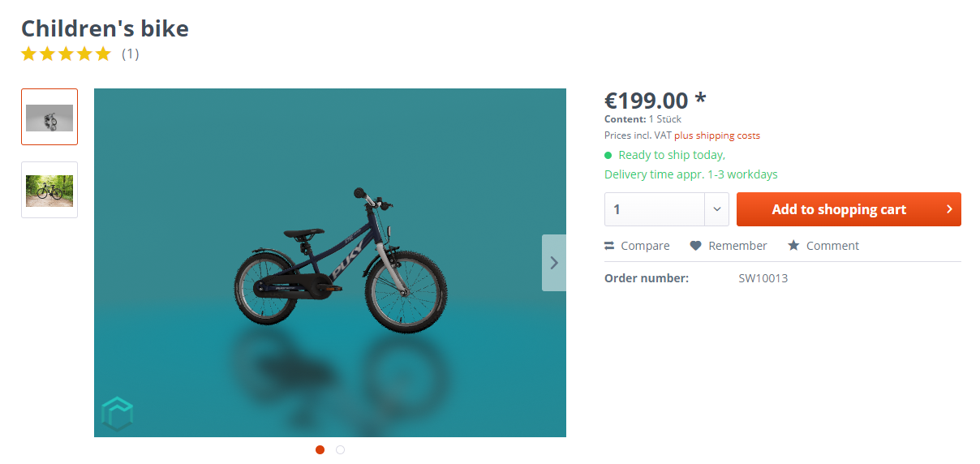
Task: Add the children's bike to shopping cart
Action: (839, 209)
